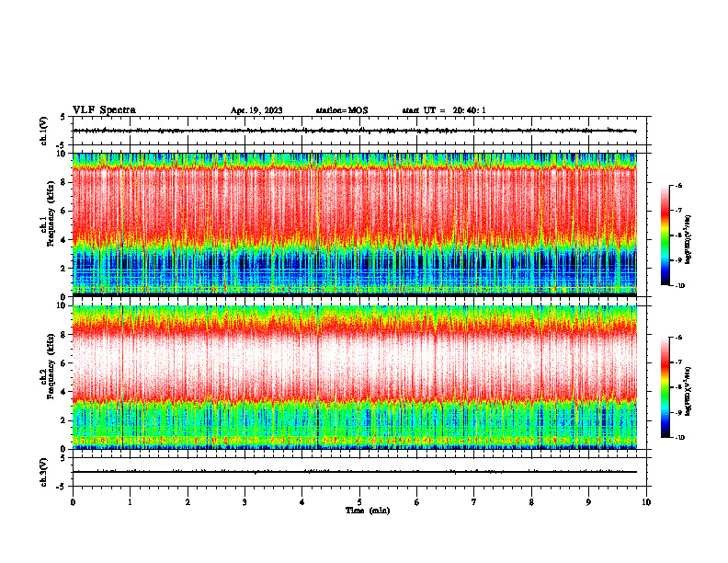Click the "0" tick on time axis
This screenshot has width=728, height=563.
click(73, 502)
